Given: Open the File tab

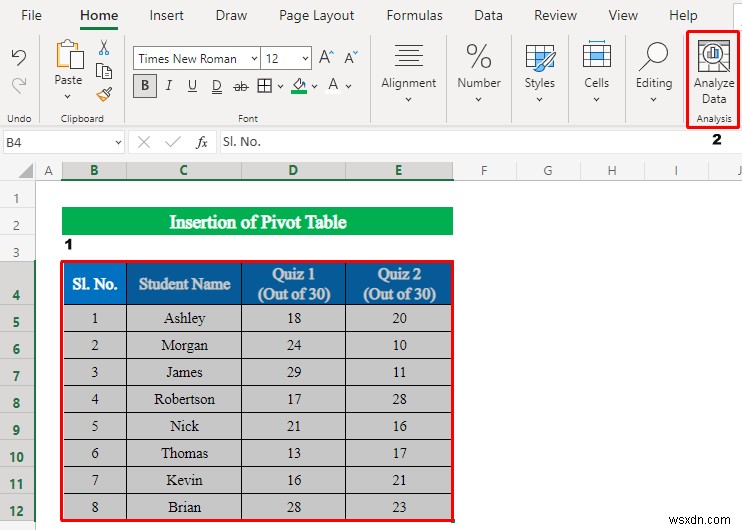Looking at the screenshot, I should click(31, 15).
